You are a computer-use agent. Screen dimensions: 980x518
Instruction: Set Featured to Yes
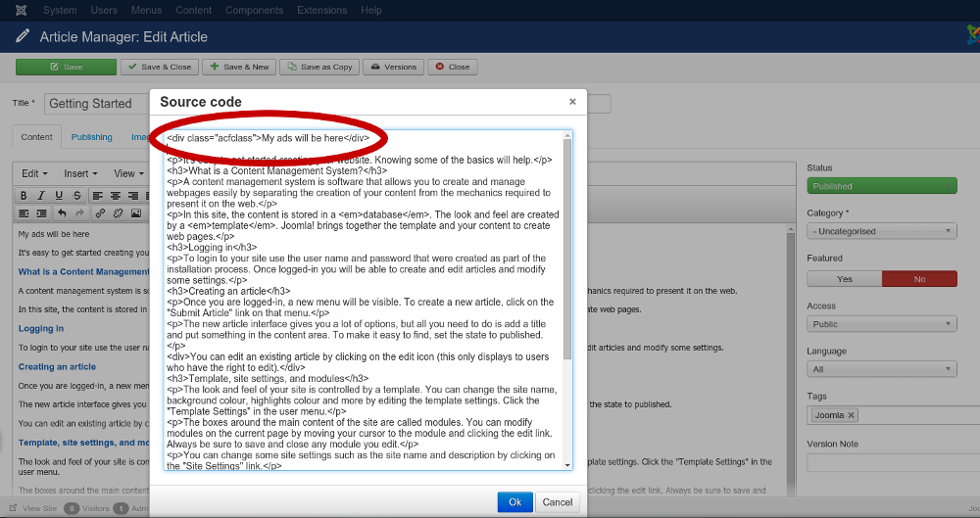[844, 279]
